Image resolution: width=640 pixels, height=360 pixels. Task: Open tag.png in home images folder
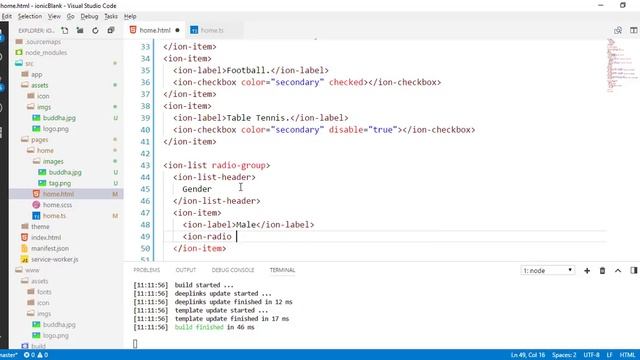point(60,183)
